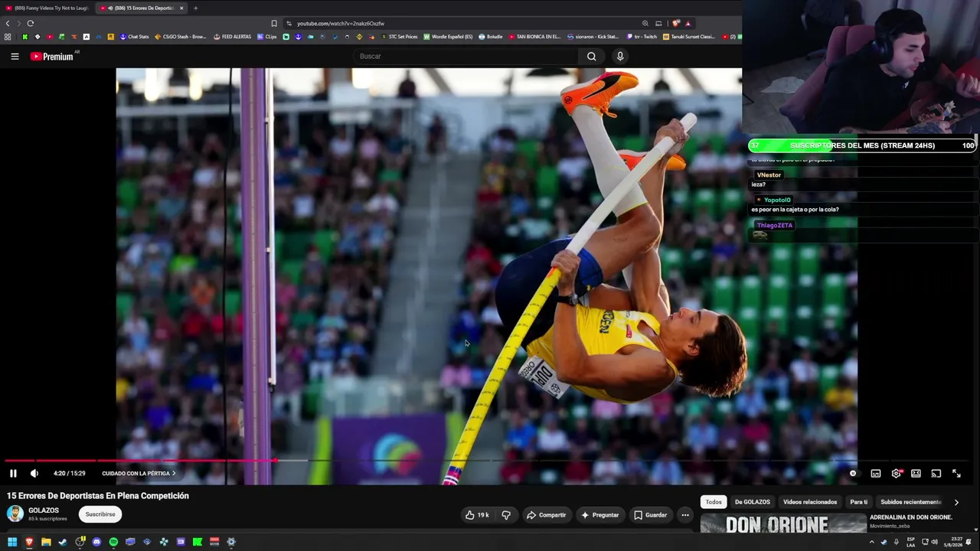Select the 'De GOLAZOS' filter chip

[x=753, y=502]
